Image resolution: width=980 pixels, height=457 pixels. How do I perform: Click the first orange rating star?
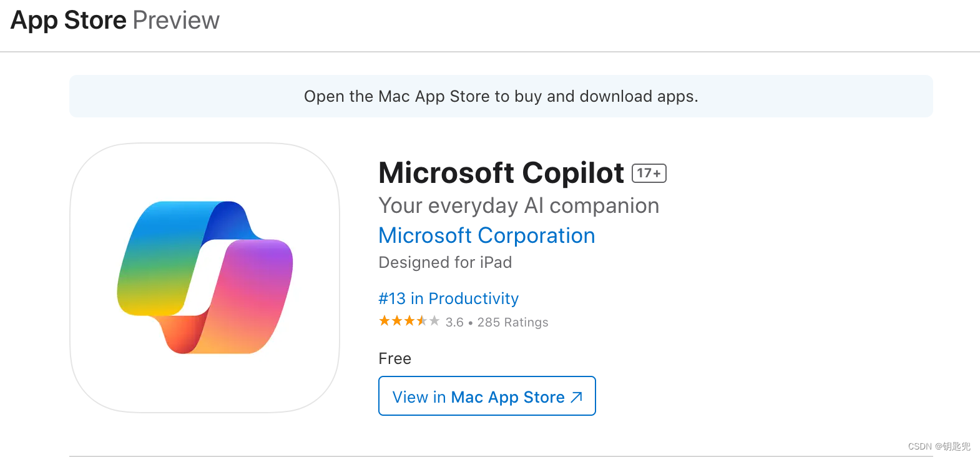tap(385, 321)
